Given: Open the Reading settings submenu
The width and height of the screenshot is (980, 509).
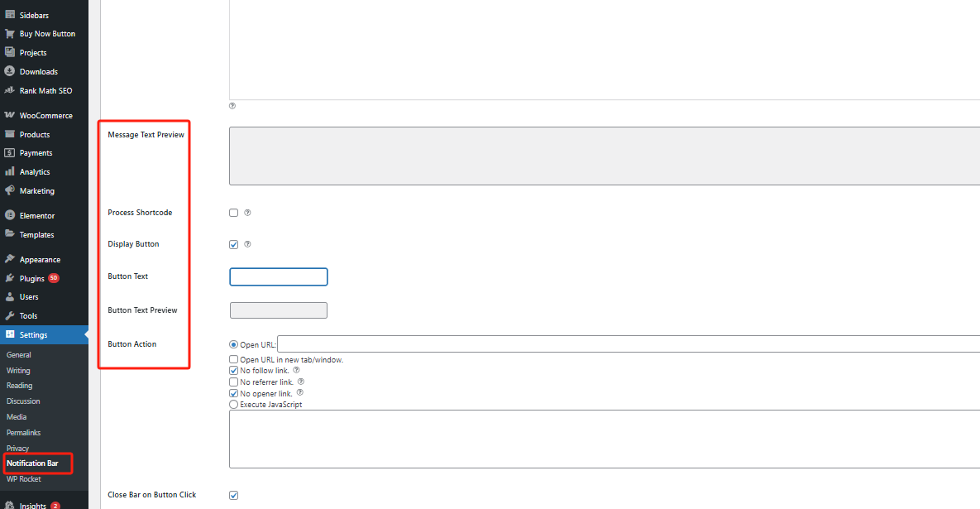Looking at the screenshot, I should pyautogui.click(x=19, y=386).
